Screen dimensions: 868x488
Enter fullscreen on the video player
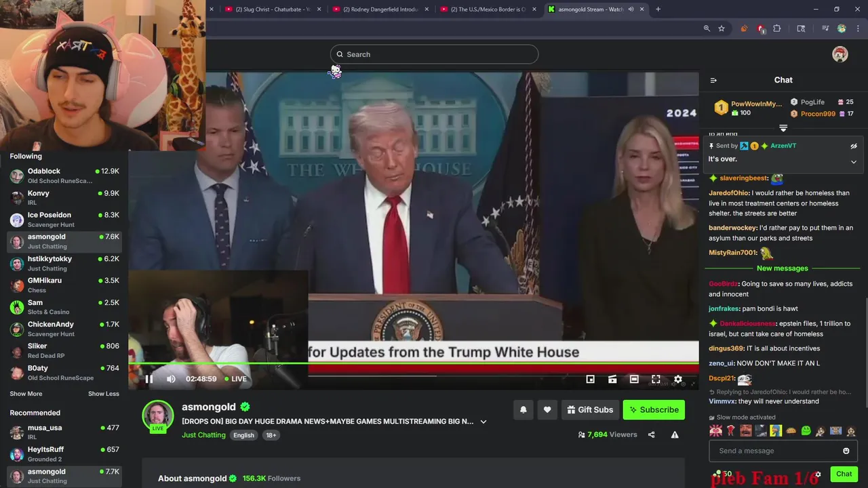(x=656, y=380)
